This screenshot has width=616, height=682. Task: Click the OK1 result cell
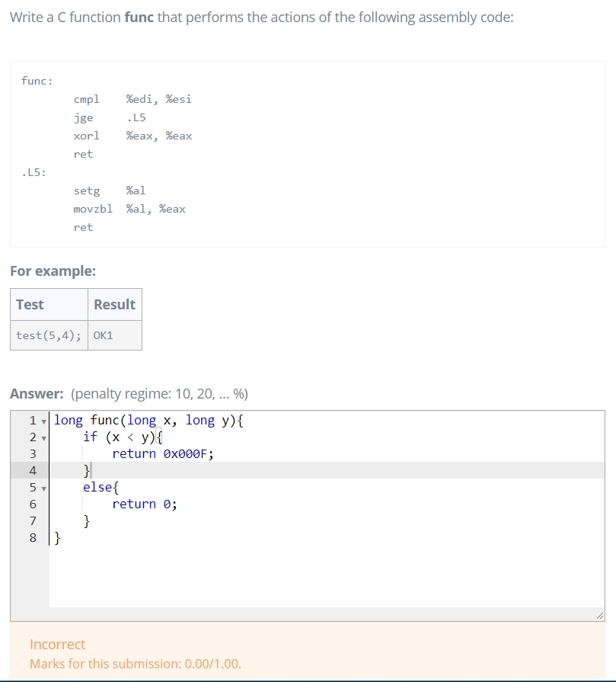pos(102,335)
